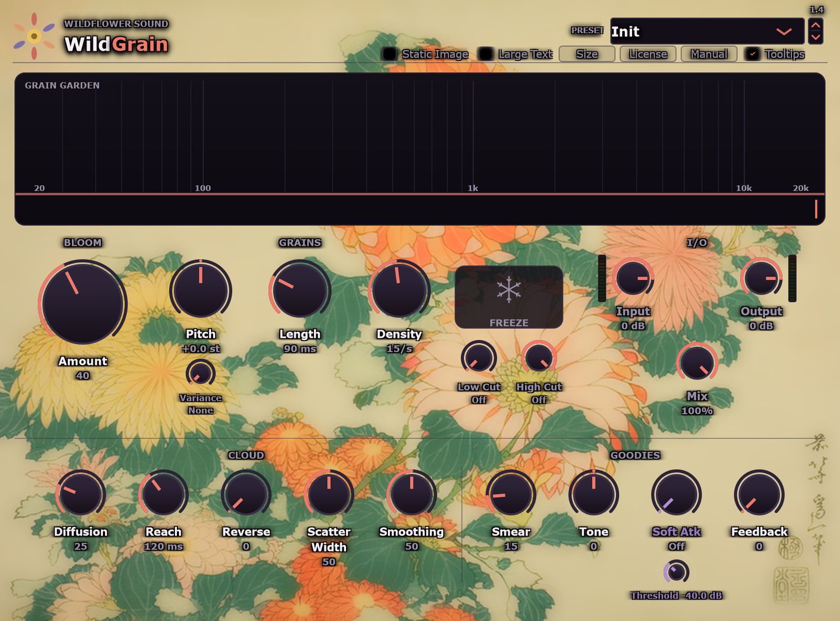The width and height of the screenshot is (840, 621).
Task: Click the Input gain knob
Action: click(x=633, y=278)
